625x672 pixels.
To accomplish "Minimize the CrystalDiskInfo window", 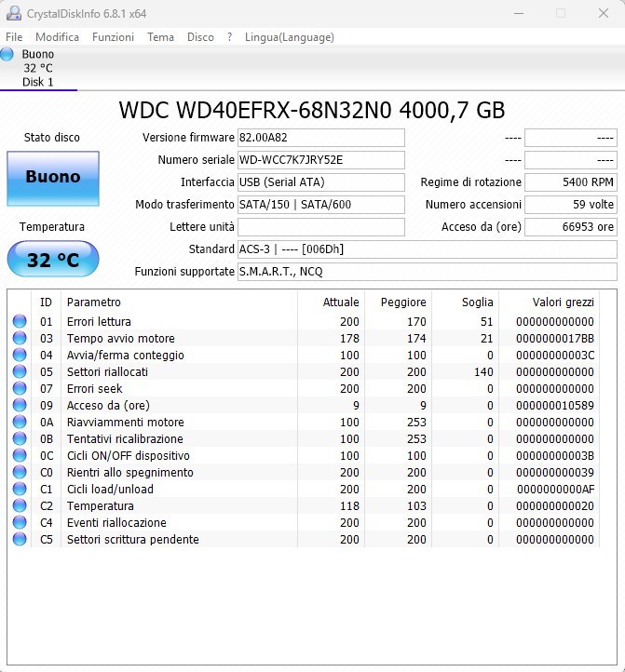I will click(519, 13).
